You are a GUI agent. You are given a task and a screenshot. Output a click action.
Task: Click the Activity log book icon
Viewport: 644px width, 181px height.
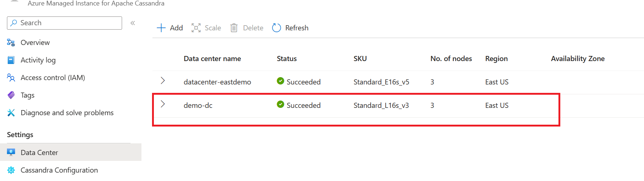click(11, 60)
